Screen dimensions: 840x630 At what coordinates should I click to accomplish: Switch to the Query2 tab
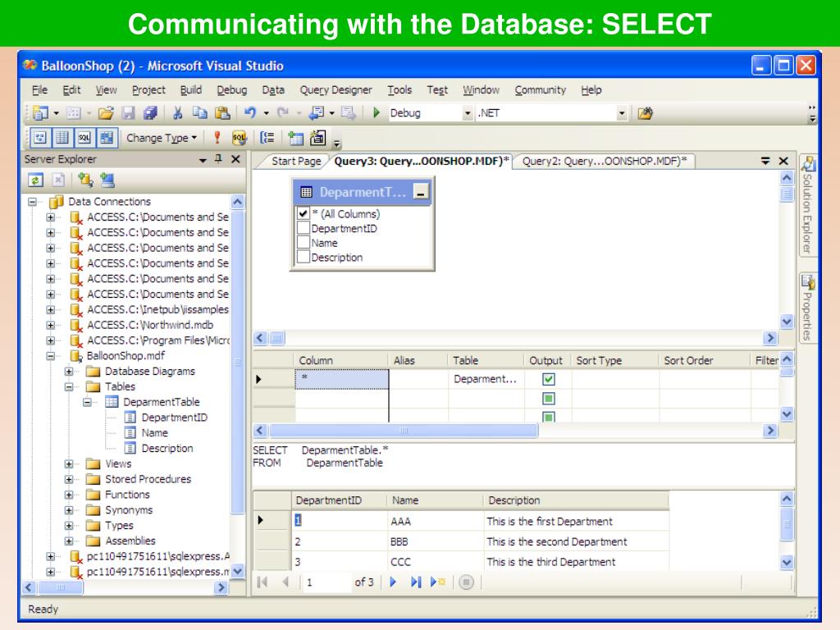(x=605, y=161)
